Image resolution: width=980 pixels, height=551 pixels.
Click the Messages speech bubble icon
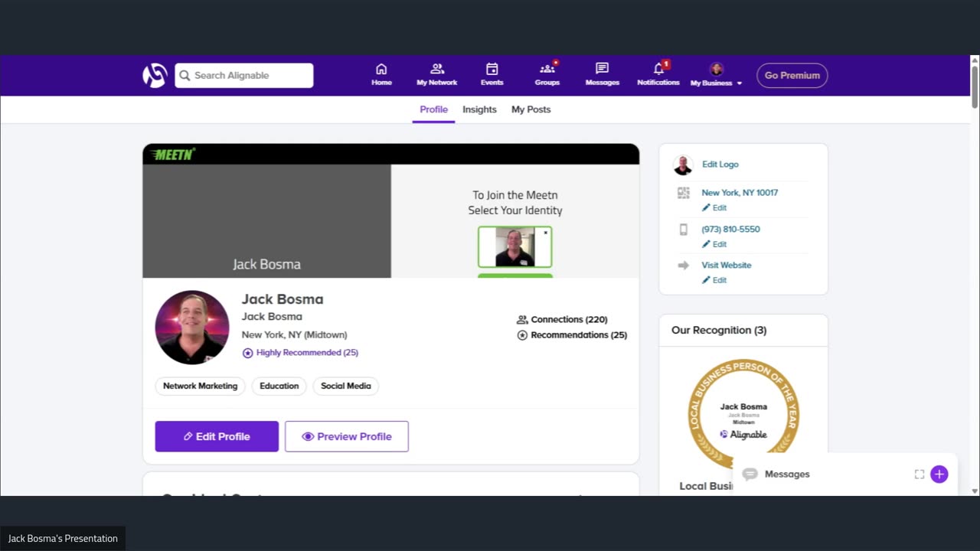click(x=750, y=474)
